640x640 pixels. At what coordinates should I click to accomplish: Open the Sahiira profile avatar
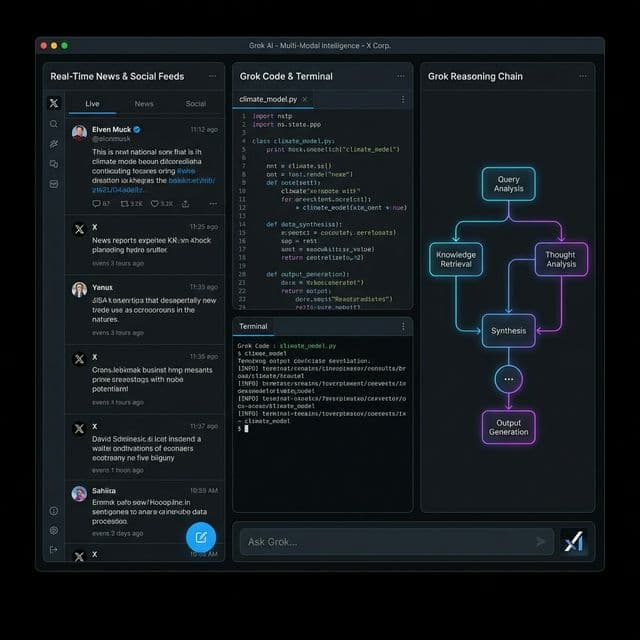(x=79, y=493)
